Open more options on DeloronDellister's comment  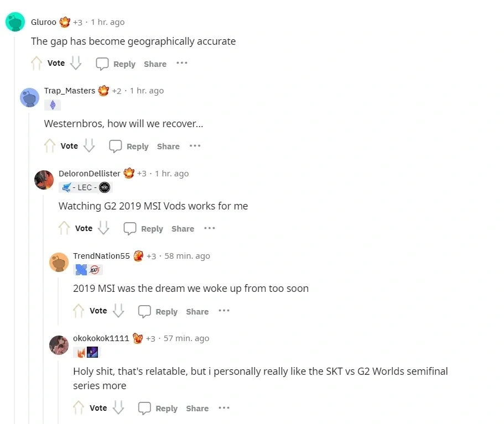tap(210, 228)
